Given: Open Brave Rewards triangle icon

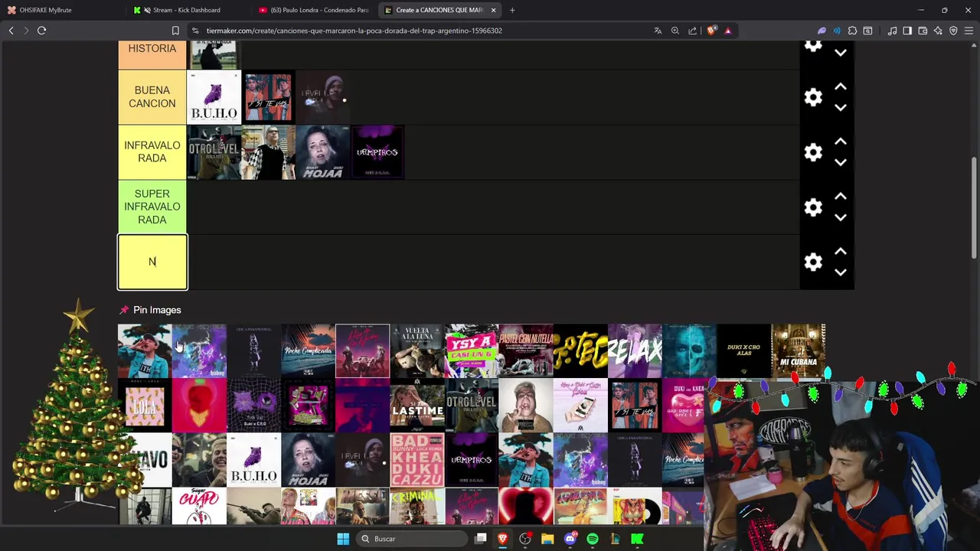Looking at the screenshot, I should click(727, 31).
